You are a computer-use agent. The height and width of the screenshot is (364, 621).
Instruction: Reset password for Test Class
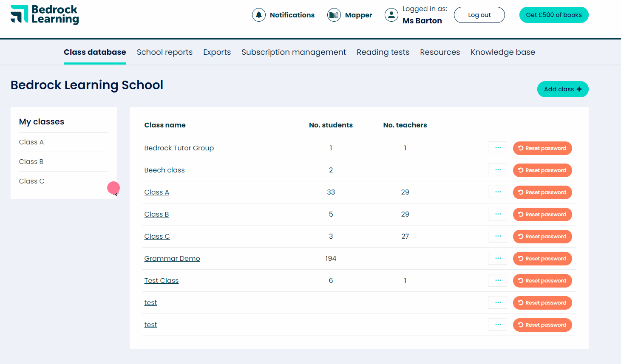click(x=542, y=281)
